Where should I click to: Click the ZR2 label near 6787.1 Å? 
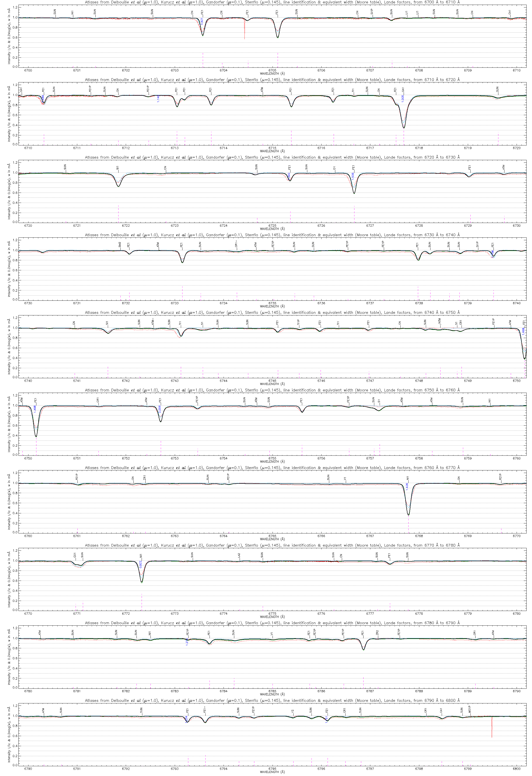(x=378, y=633)
